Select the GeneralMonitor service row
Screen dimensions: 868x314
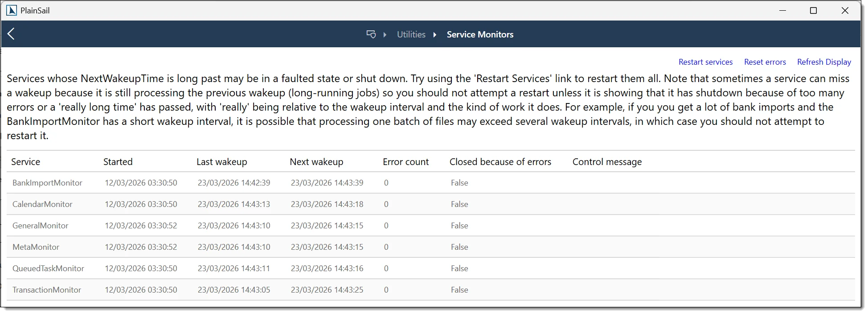pyautogui.click(x=431, y=226)
